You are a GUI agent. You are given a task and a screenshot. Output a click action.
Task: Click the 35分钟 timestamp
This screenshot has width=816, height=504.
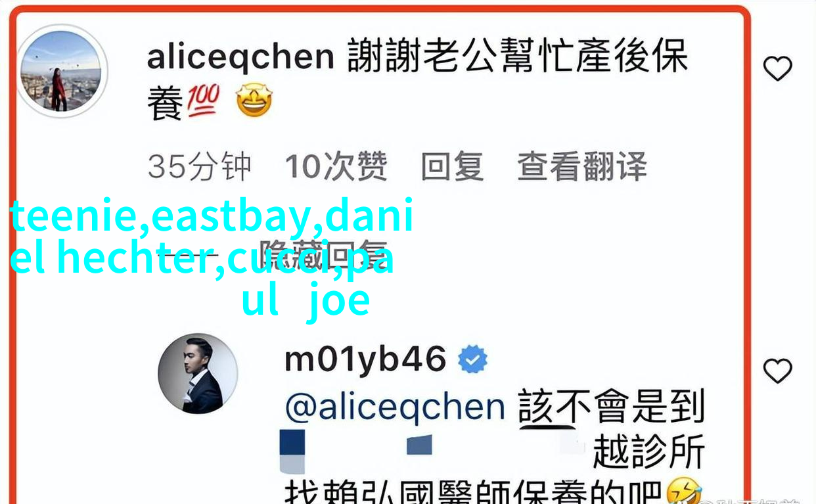point(200,167)
